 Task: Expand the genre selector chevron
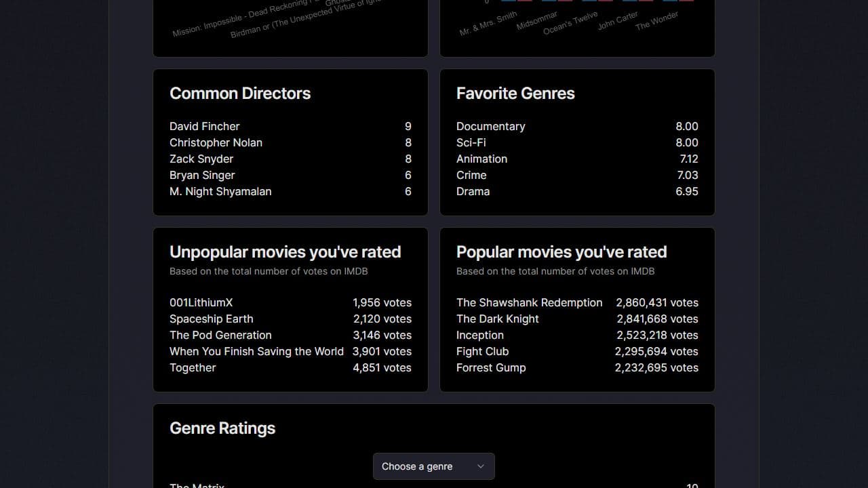(480, 466)
